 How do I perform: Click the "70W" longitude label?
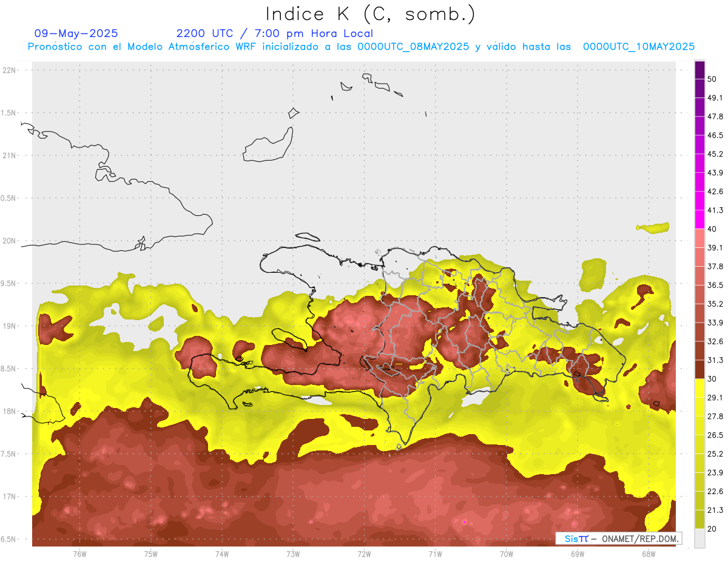point(506,554)
